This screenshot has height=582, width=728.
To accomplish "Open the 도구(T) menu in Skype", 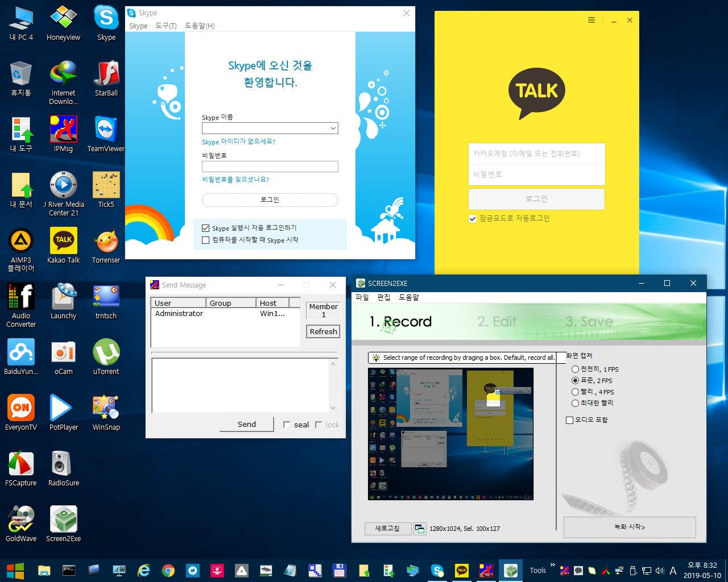I will [166, 26].
